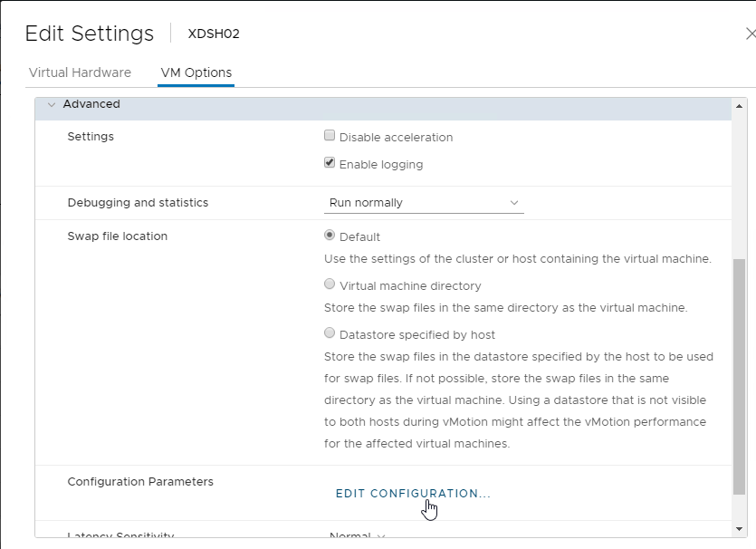Select Default swap file location
Screen dimensions: 756x549
330,235
